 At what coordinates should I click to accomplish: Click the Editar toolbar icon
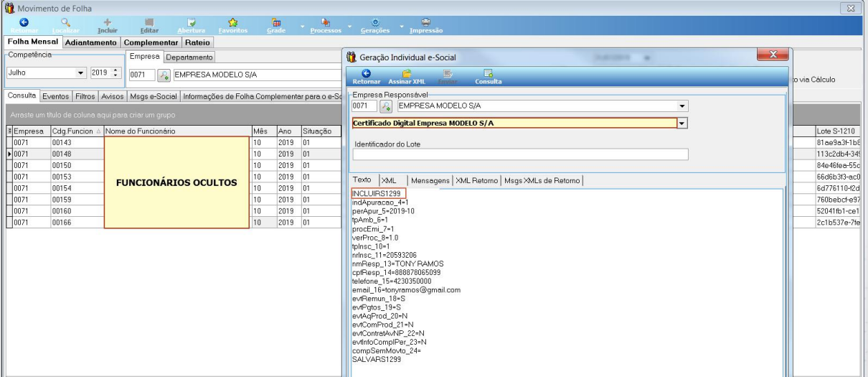click(x=149, y=26)
